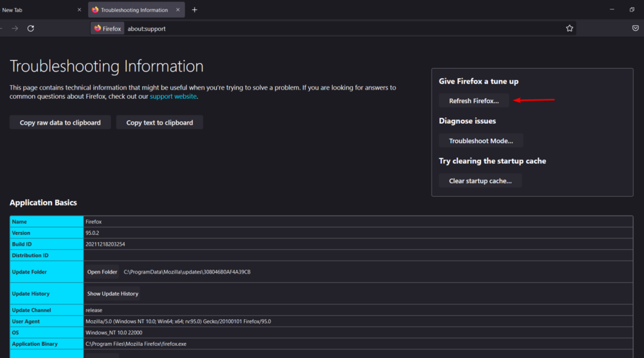Viewport: 644px width, 358px height.
Task: Open Folder for the update directory
Action: (x=102, y=272)
